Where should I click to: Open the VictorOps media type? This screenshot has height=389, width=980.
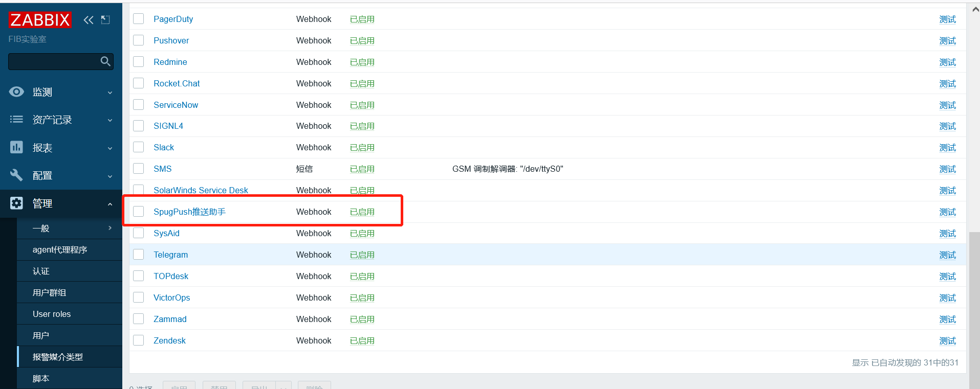(x=171, y=298)
